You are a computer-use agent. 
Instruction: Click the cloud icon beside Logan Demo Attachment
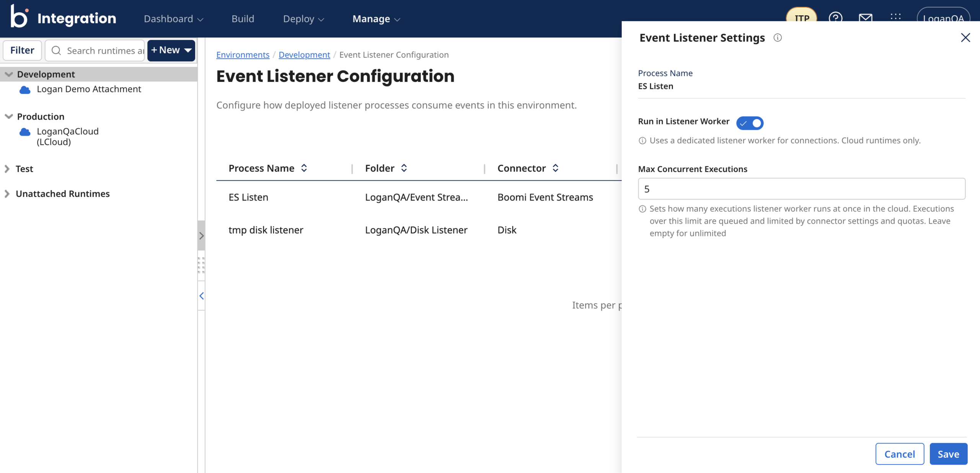[x=25, y=90]
